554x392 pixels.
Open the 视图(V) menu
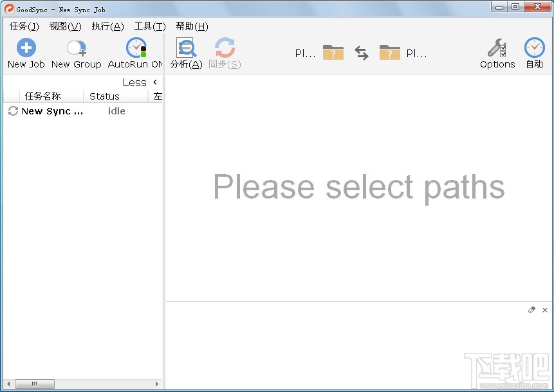(x=66, y=26)
